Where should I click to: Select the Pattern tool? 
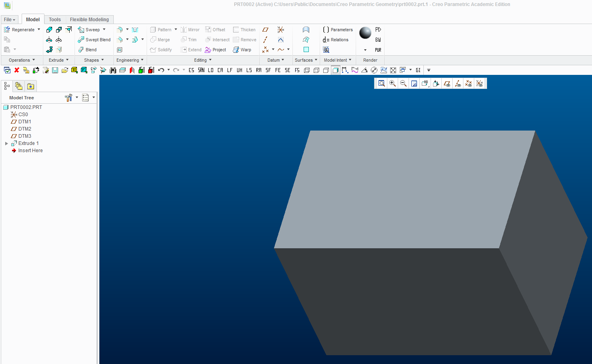162,29
